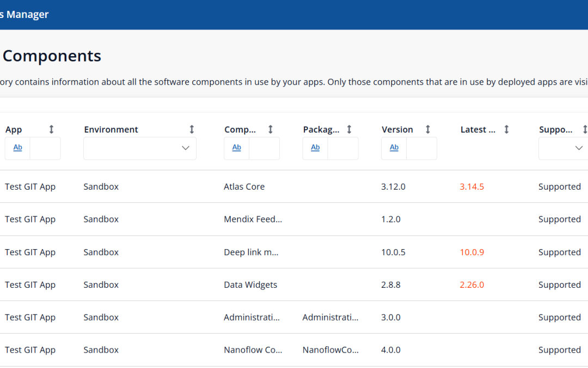The image size is (588, 368).
Task: Select the Nanoflow Commons row
Action: (x=253, y=350)
